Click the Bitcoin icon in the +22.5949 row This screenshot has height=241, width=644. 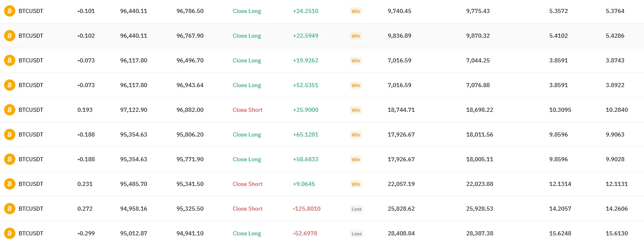click(9, 36)
